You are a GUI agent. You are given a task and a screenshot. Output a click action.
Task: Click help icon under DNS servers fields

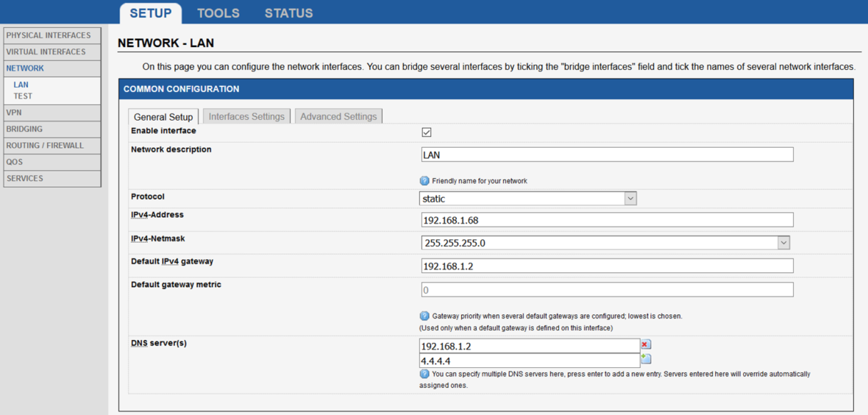(x=424, y=374)
